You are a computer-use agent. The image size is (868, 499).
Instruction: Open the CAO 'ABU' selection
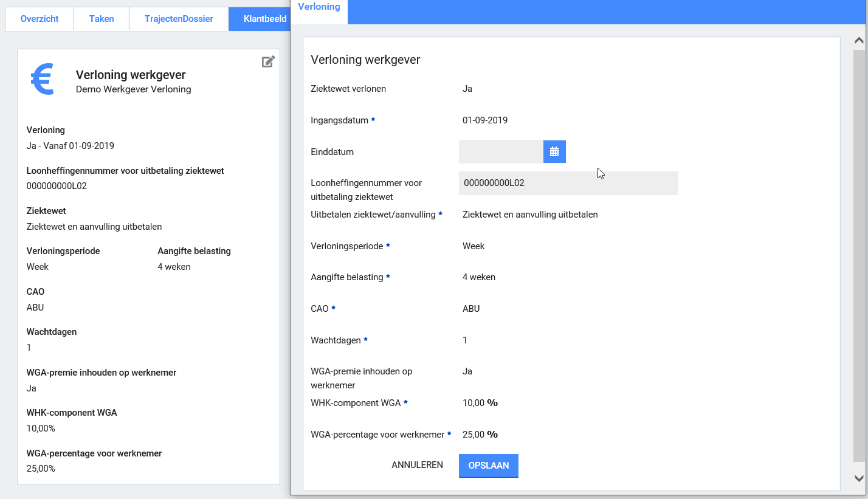coord(471,309)
